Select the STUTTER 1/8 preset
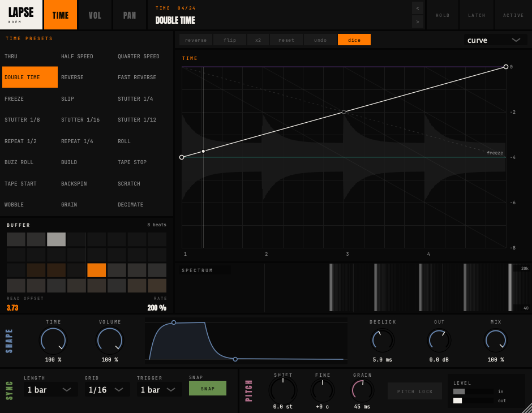The image size is (532, 413). click(x=30, y=120)
